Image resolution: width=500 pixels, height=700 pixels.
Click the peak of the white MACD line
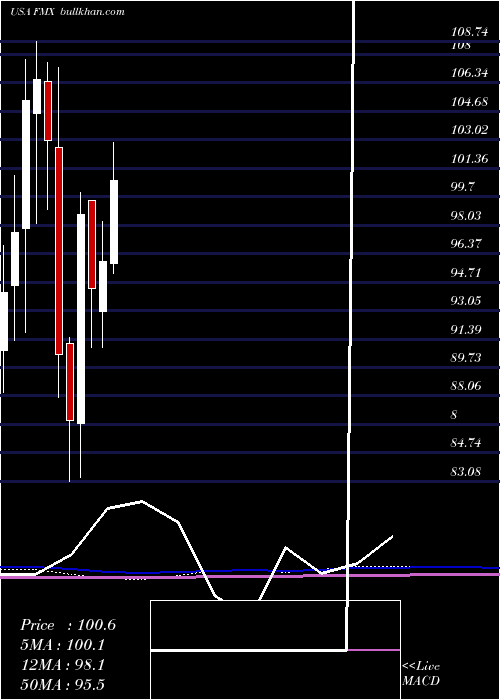pos(142,501)
